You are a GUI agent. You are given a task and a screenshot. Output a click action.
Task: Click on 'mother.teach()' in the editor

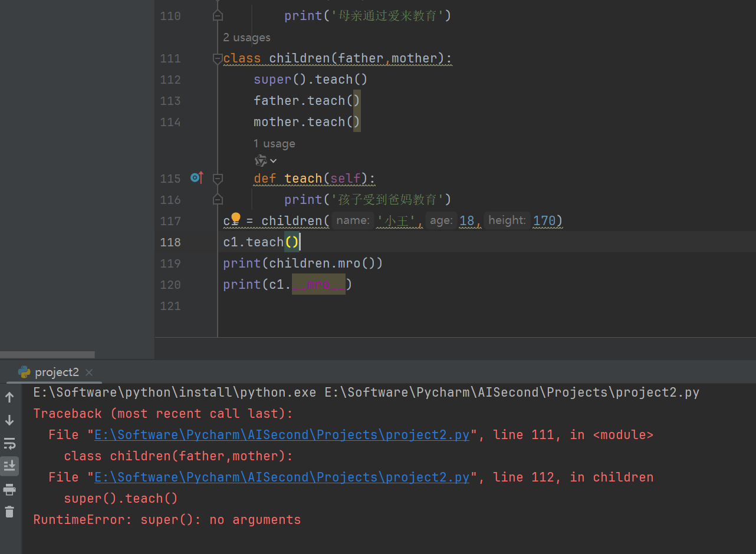307,122
